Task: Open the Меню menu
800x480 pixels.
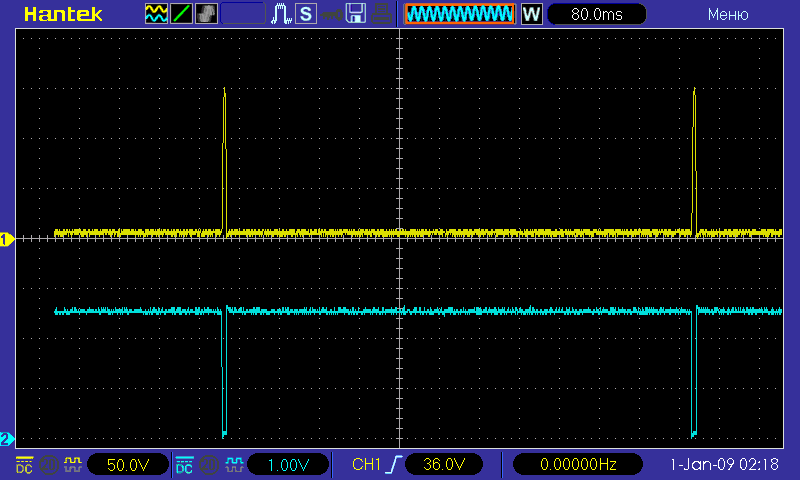Action: point(728,14)
